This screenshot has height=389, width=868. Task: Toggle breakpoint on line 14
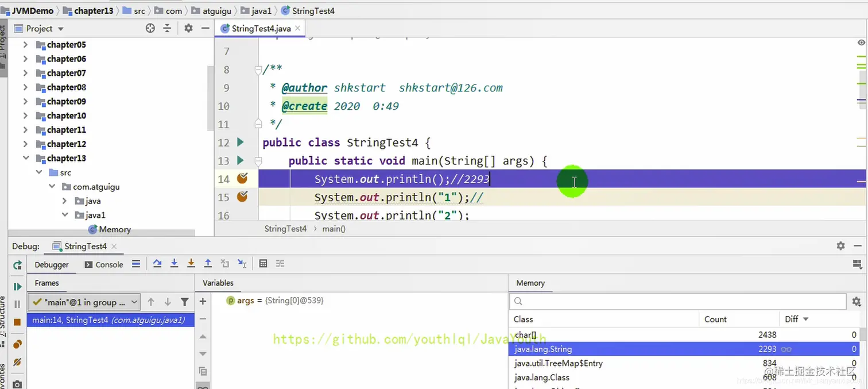(x=242, y=179)
